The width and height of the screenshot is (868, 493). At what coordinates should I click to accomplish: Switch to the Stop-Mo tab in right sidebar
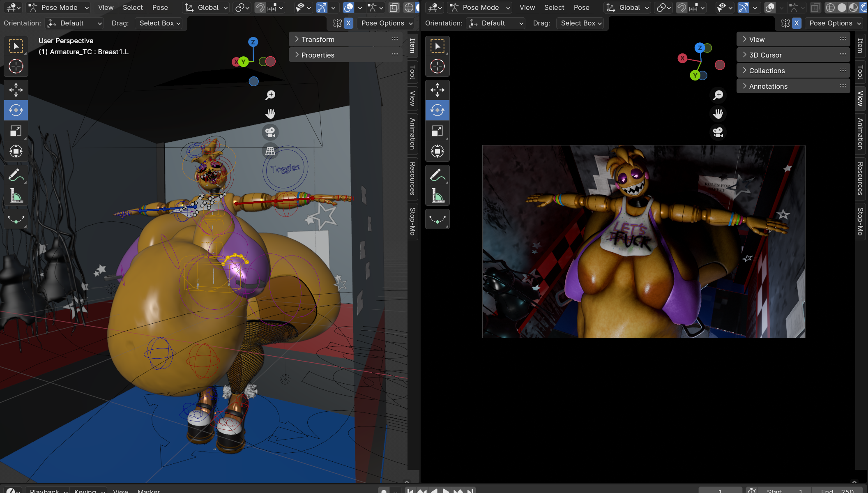861,221
